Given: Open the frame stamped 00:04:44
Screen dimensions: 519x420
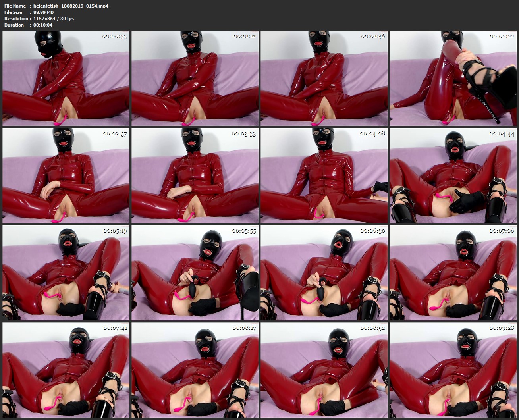Looking at the screenshot, I should (453, 175).
